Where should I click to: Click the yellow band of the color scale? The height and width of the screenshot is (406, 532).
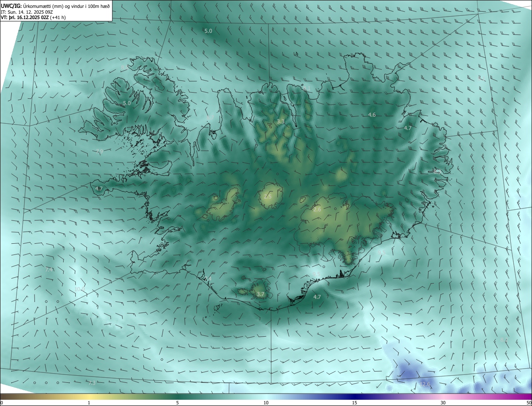tap(89, 396)
